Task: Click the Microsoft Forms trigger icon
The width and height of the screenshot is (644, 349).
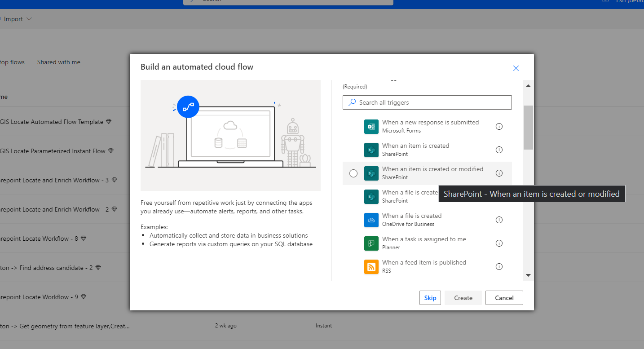Action: tap(371, 127)
